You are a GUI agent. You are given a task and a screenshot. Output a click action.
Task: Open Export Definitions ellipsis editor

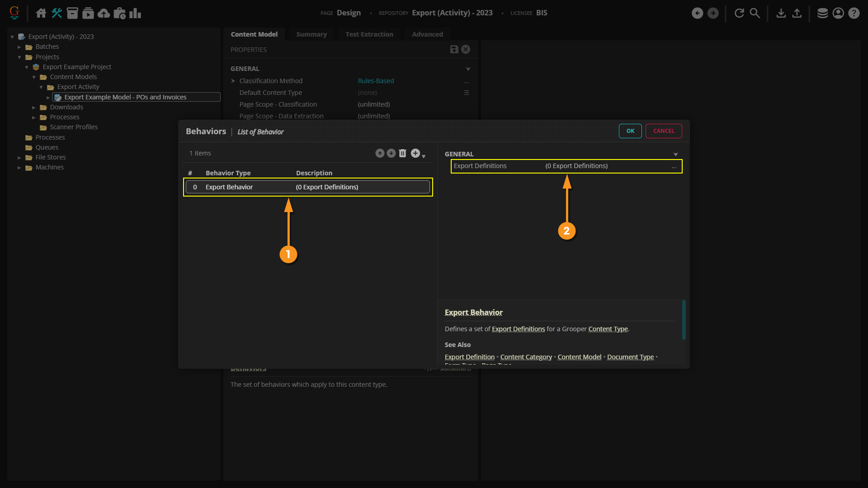(x=674, y=166)
